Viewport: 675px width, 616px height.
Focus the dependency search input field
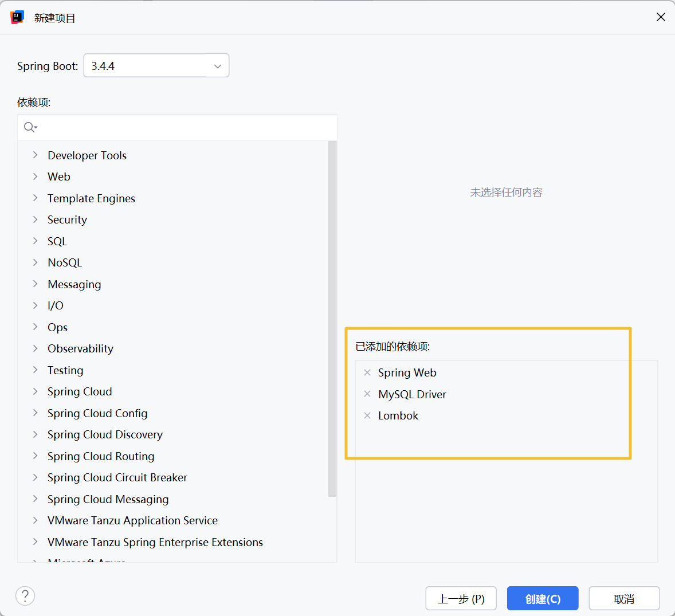tap(178, 127)
